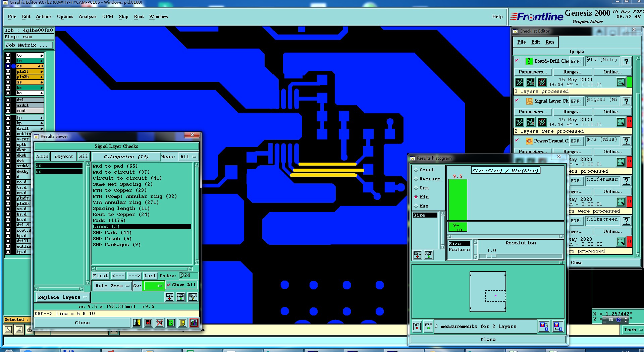Click the crossed-out REF icon in Results viewer
This screenshot has height=352, width=644.
coord(160,323)
